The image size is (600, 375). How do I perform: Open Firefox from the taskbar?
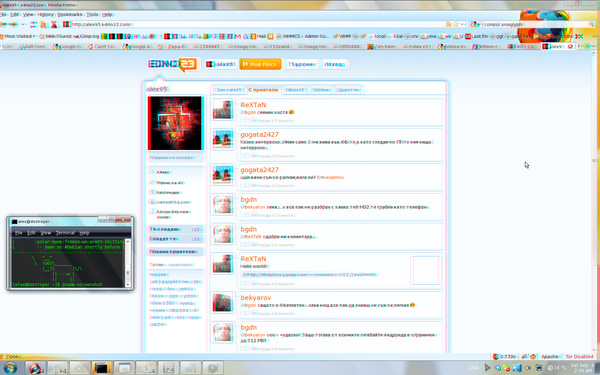[35, 368]
